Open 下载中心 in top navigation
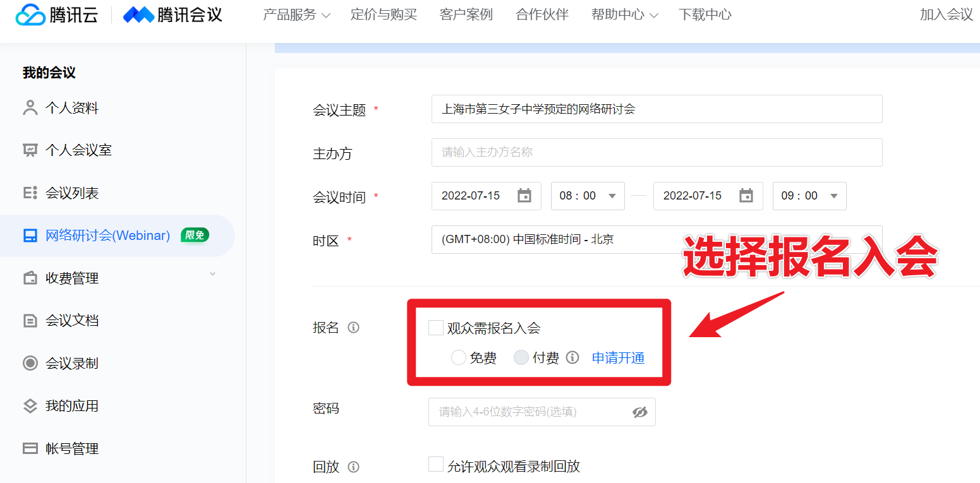 coord(705,15)
